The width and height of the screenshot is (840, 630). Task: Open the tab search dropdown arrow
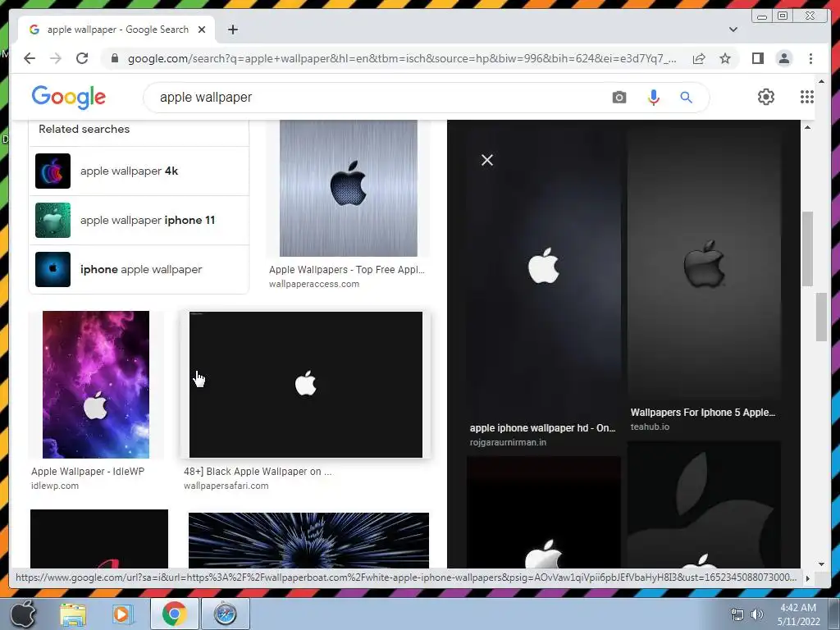(x=733, y=30)
